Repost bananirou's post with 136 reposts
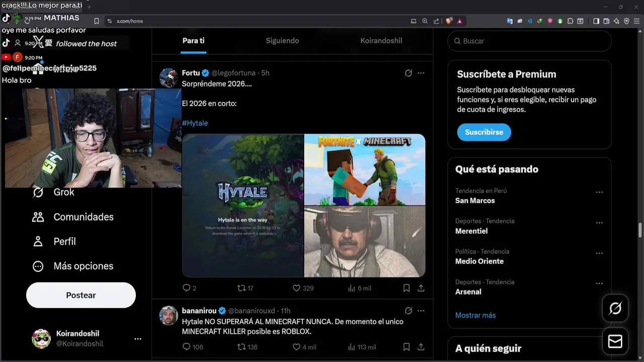 point(247,347)
